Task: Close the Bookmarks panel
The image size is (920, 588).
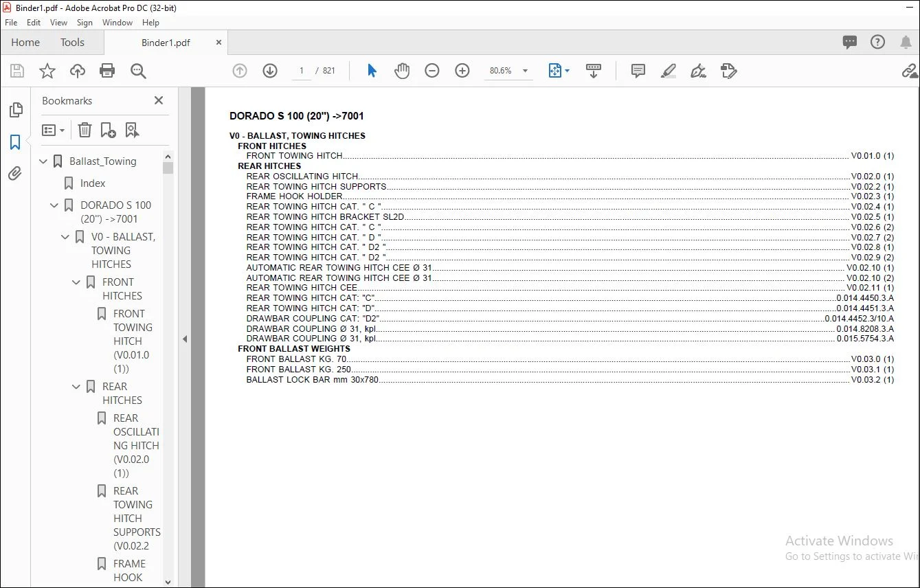Action: click(x=159, y=100)
